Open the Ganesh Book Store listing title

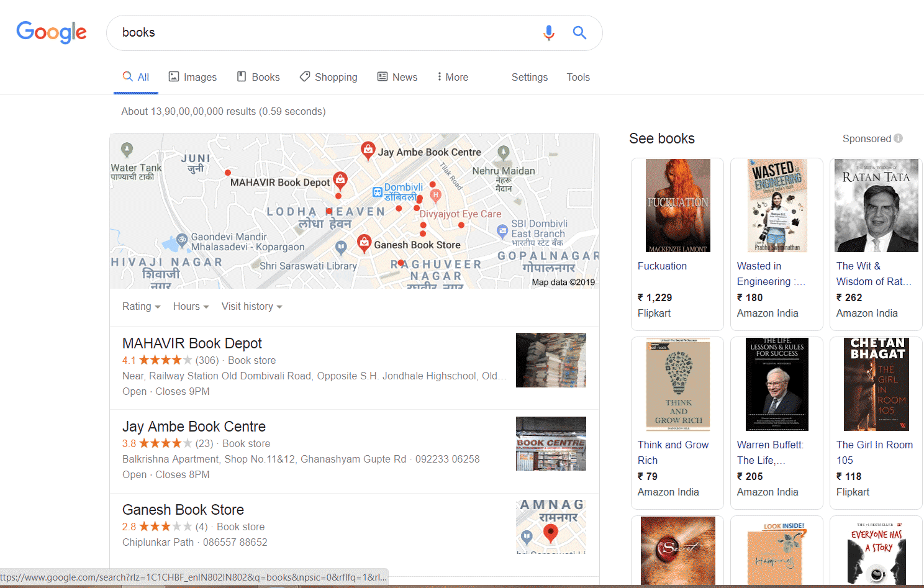point(183,510)
